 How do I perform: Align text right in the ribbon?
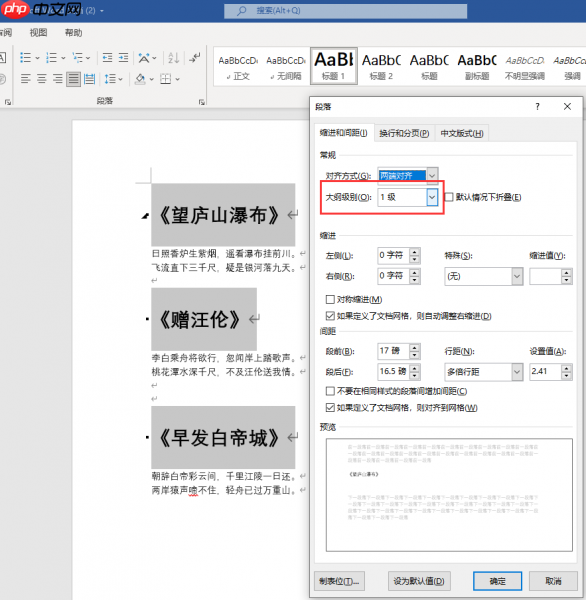click(57, 79)
